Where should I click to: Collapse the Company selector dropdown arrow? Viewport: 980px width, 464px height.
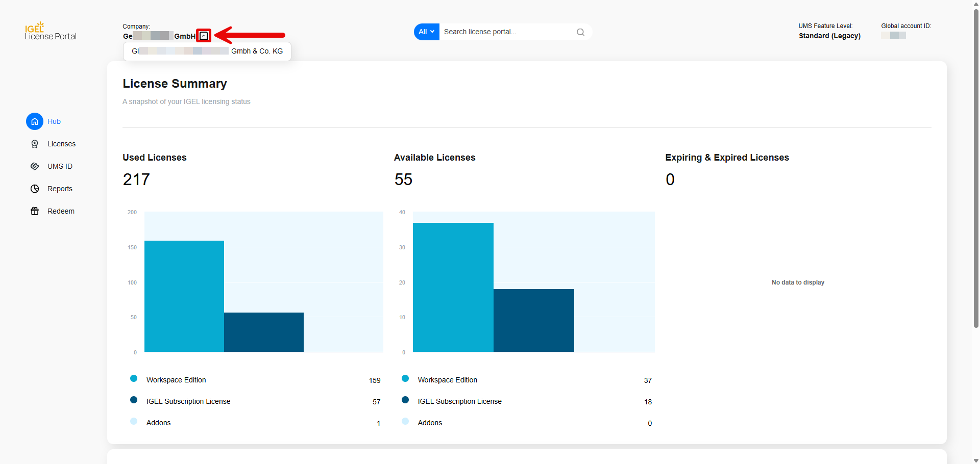[x=204, y=36]
